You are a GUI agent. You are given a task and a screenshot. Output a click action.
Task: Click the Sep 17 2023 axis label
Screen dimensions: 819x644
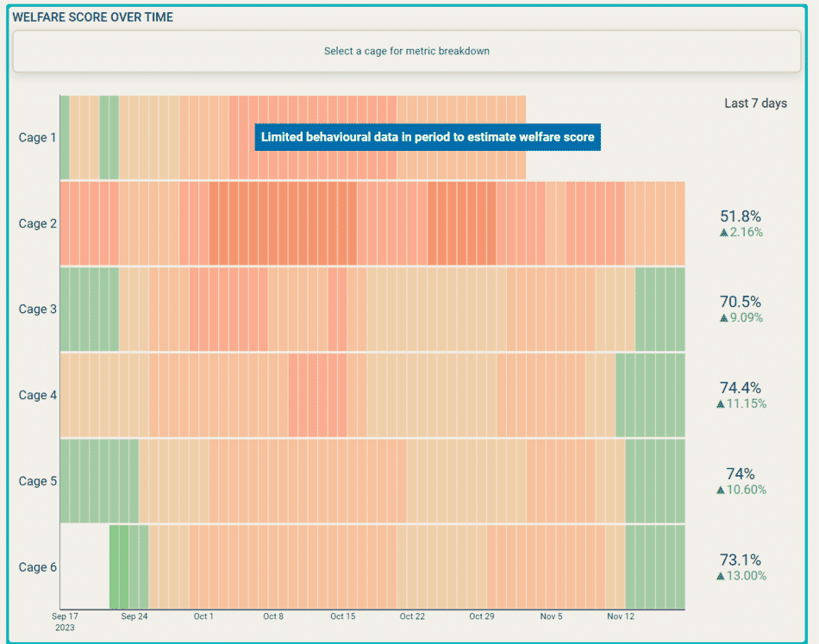(x=65, y=622)
